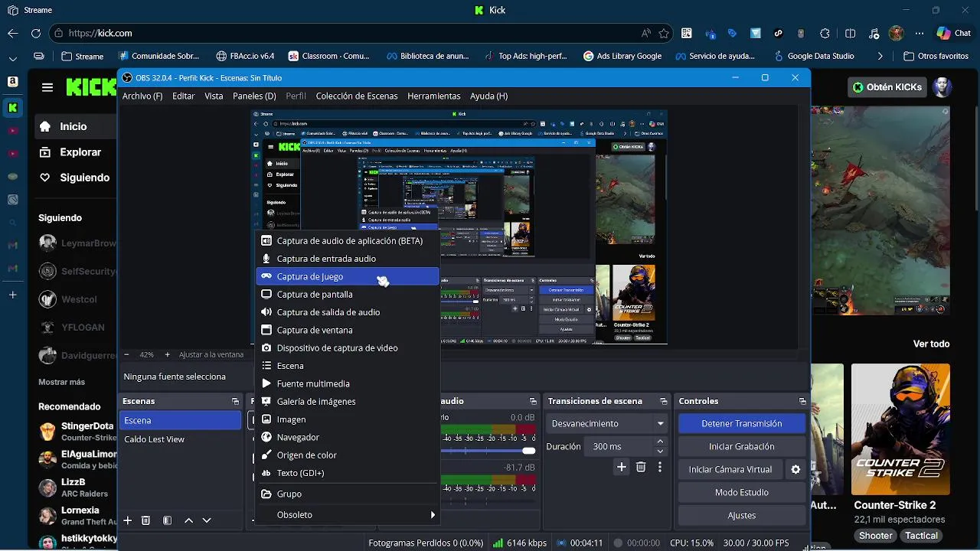
Task: Open Desvanecimiento transition dropdown
Action: point(606,423)
